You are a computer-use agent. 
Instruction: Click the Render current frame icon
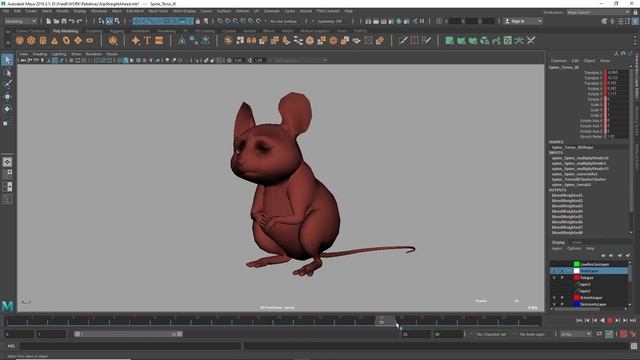click(376, 21)
